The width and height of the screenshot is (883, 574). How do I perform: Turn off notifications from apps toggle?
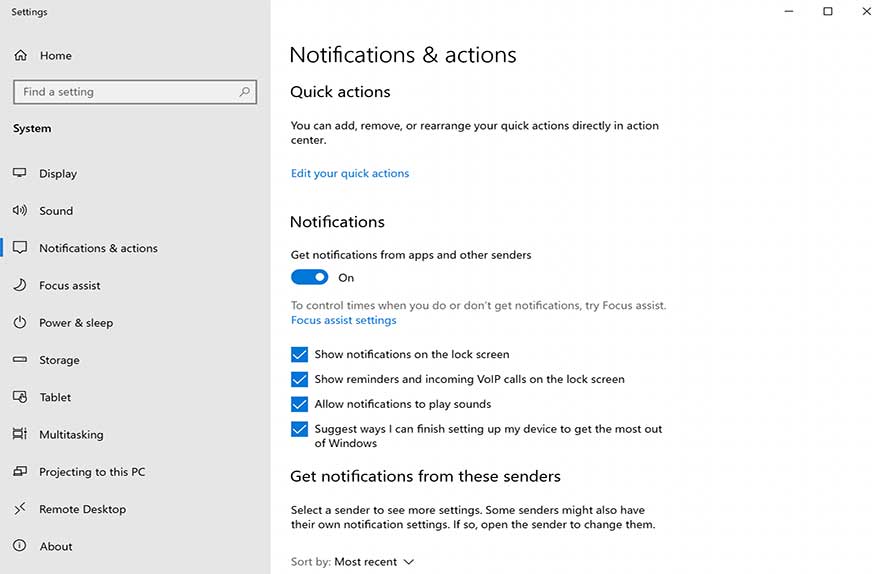(309, 277)
